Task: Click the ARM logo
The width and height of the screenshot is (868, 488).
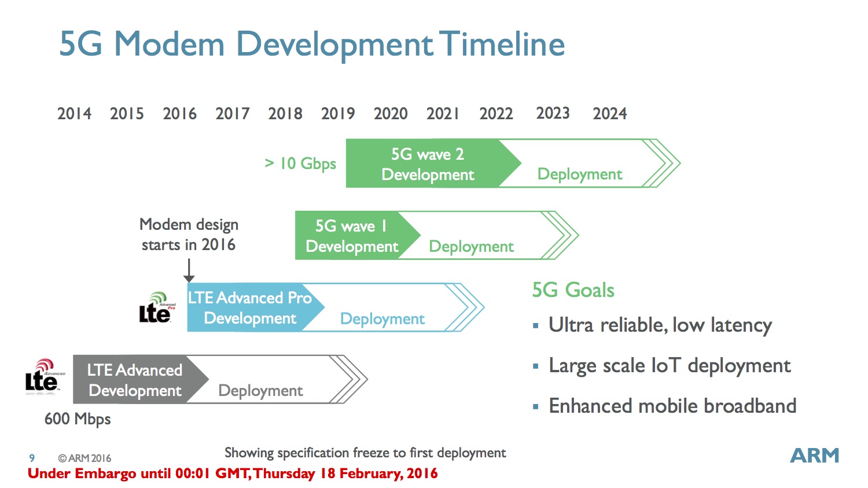Action: [x=815, y=456]
